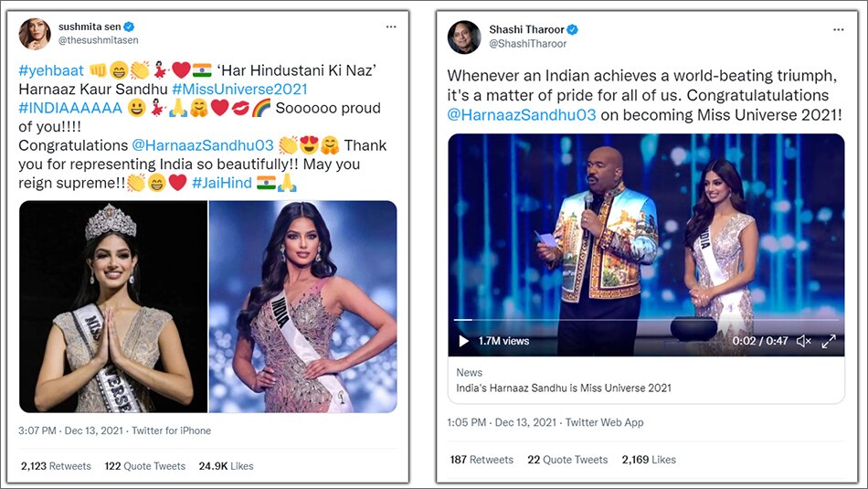Open more options on sushmita sen's tweet
The height and width of the screenshot is (489, 868).
click(x=391, y=27)
